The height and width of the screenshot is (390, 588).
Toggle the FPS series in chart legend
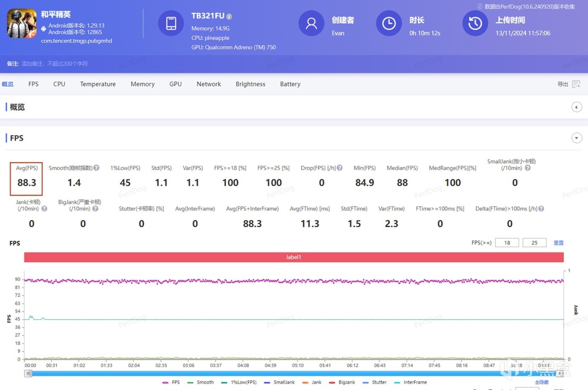pyautogui.click(x=171, y=382)
